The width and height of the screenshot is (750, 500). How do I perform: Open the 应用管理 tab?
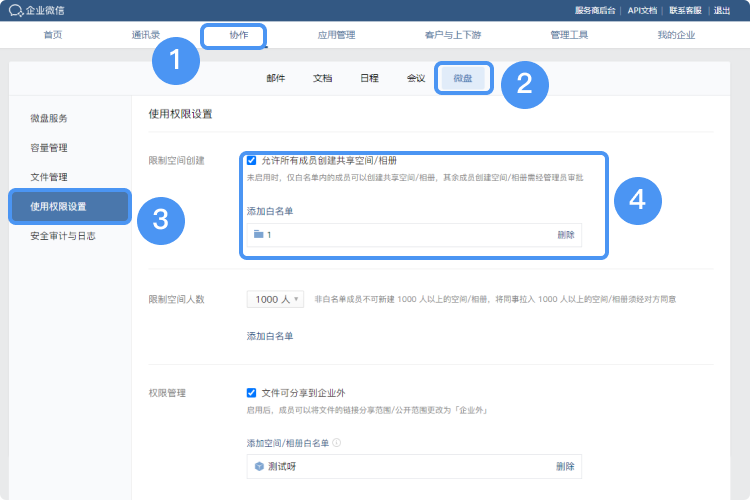pyautogui.click(x=336, y=35)
